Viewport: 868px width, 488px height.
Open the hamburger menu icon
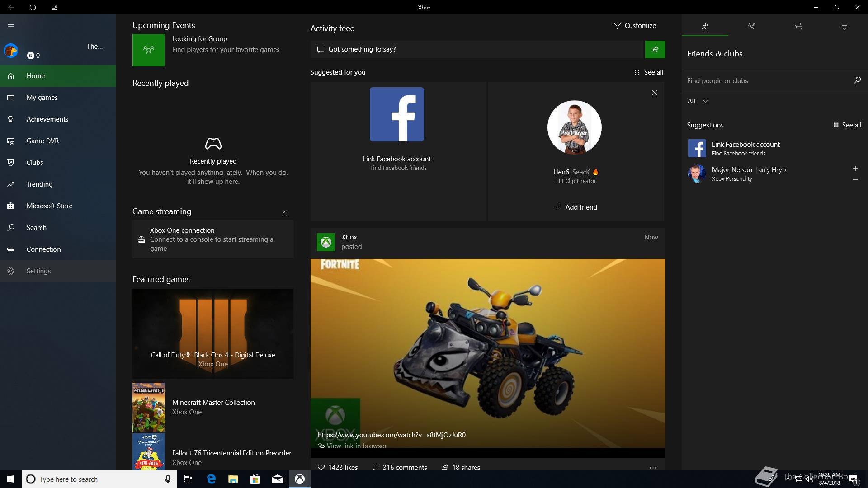point(11,26)
